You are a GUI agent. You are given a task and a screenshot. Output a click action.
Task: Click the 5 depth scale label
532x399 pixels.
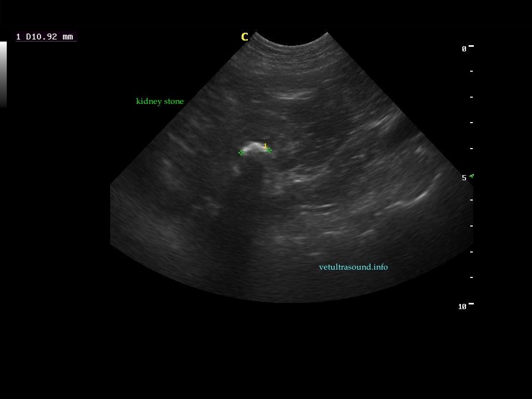tap(464, 178)
